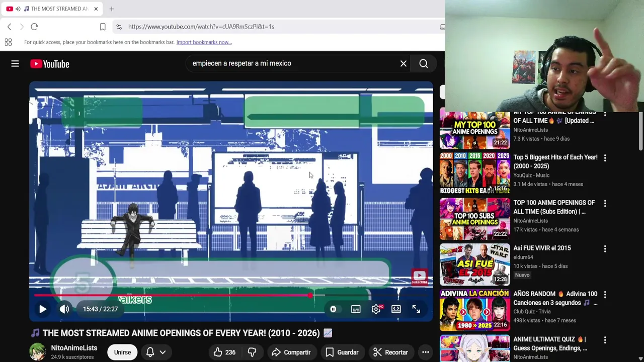Open the site settings icon beside the URL
644x362 pixels.
tap(119, 27)
